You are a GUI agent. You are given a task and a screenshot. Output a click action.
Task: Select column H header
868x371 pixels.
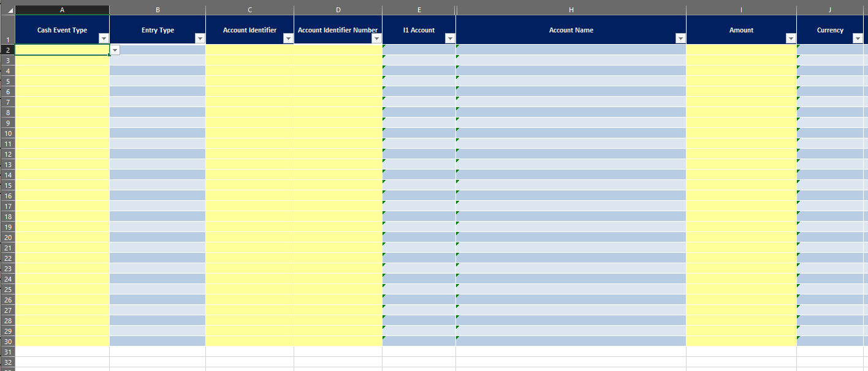(x=571, y=10)
